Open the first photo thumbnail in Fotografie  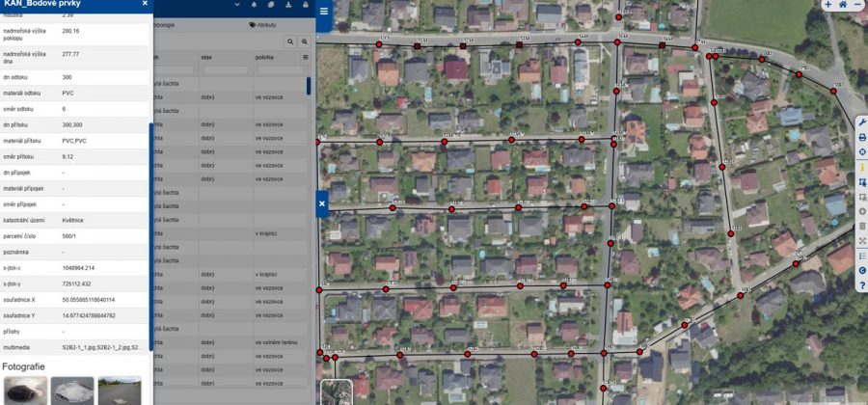25,390
